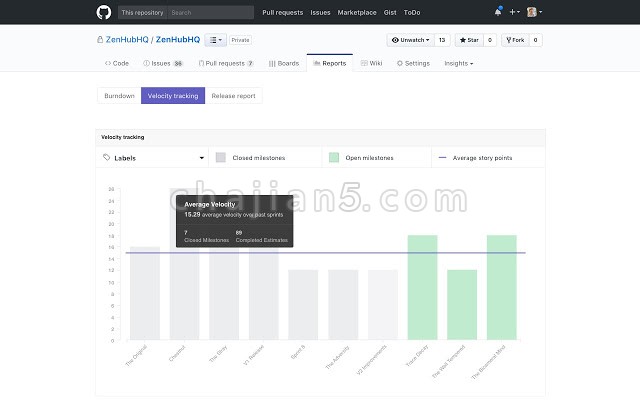Image resolution: width=640 pixels, height=400 pixels.
Task: Click the star count 0
Action: click(x=490, y=40)
